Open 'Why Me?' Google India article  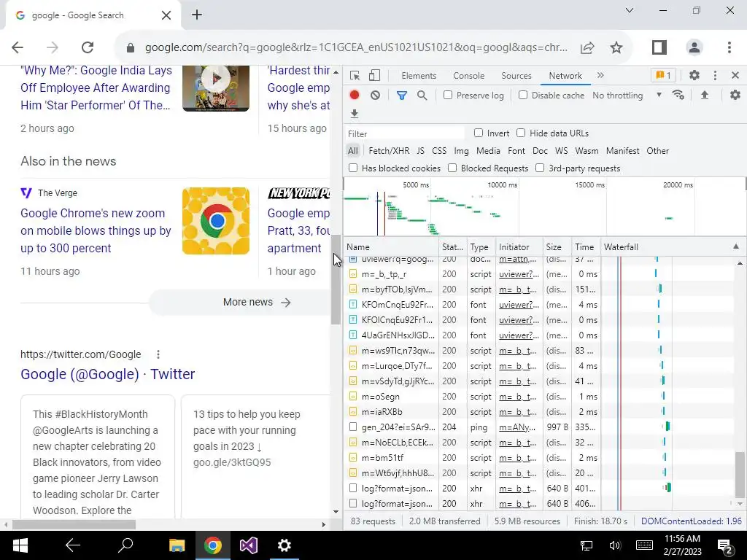click(96, 88)
